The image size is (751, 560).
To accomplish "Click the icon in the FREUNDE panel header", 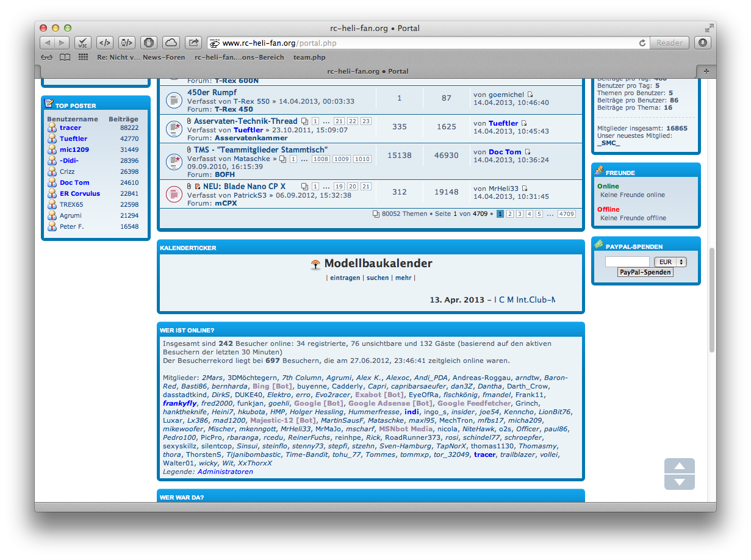I will [x=599, y=170].
